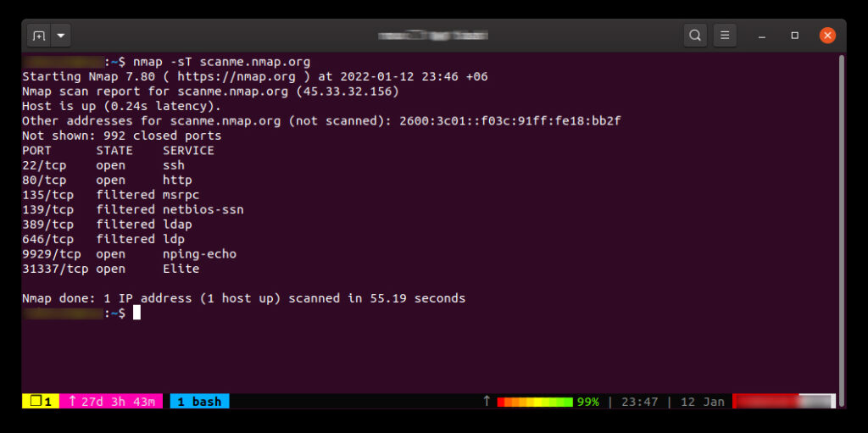Maximize the terminal window
This screenshot has width=868, height=433.
coord(795,36)
